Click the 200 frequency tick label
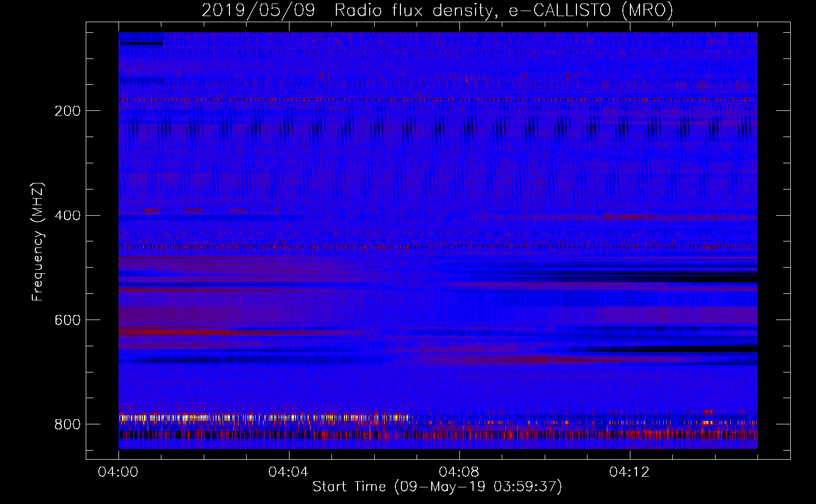This screenshot has width=816, height=504. click(x=67, y=111)
